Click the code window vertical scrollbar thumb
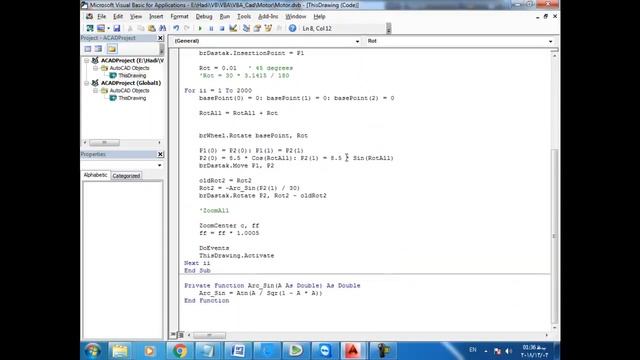 pos(554,236)
